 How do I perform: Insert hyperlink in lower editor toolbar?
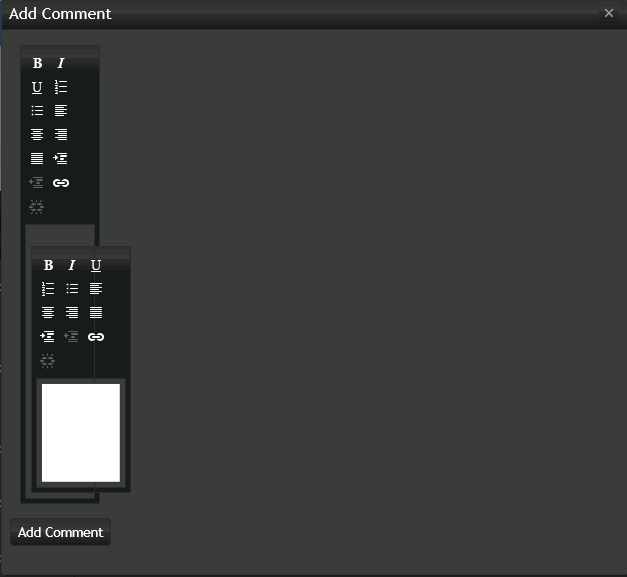[96, 337]
